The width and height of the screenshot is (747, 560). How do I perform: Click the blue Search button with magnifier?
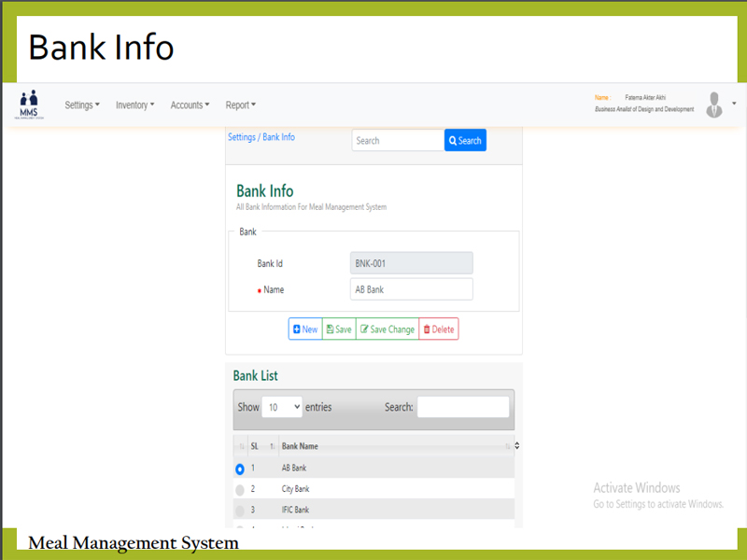point(465,141)
